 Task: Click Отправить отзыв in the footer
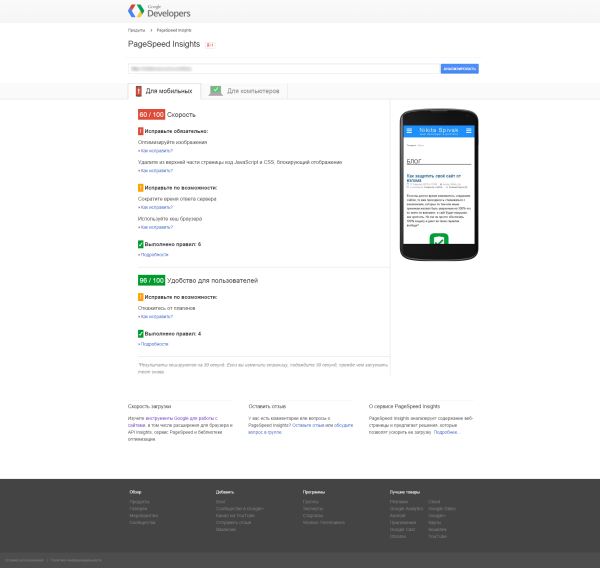pos(233,522)
